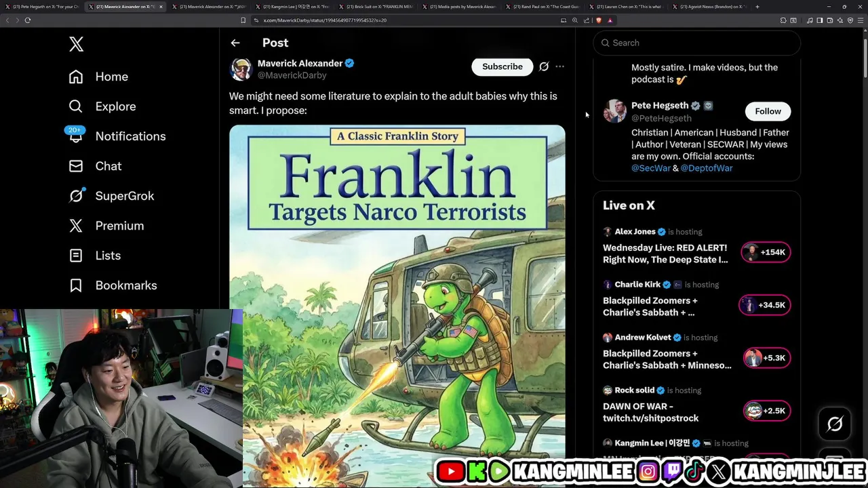Image resolution: width=868 pixels, height=488 pixels.
Task: Open the @SecWar mention link
Action: point(651,168)
